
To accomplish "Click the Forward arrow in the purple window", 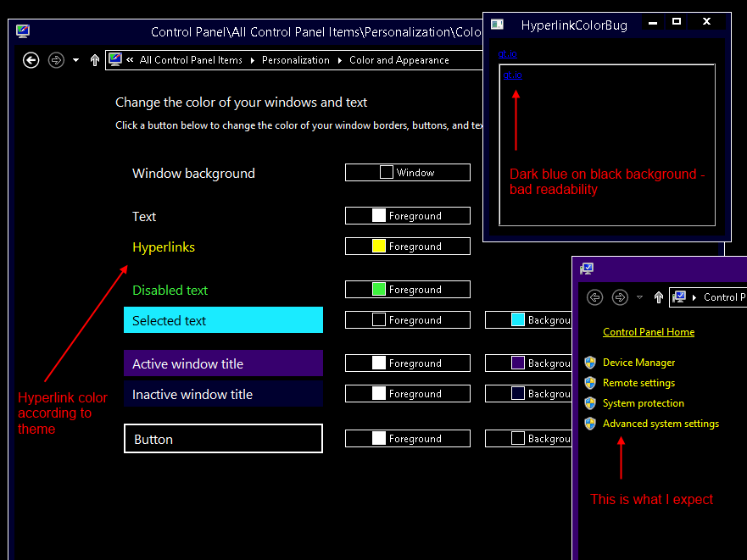I will [x=620, y=297].
